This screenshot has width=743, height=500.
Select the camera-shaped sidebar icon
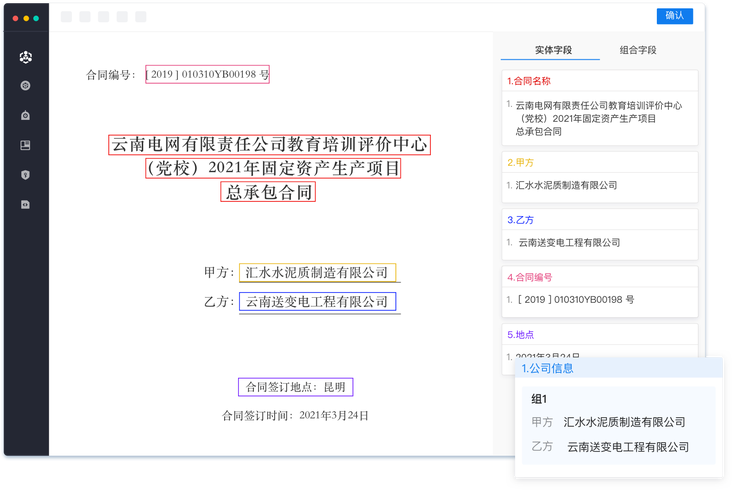26,115
